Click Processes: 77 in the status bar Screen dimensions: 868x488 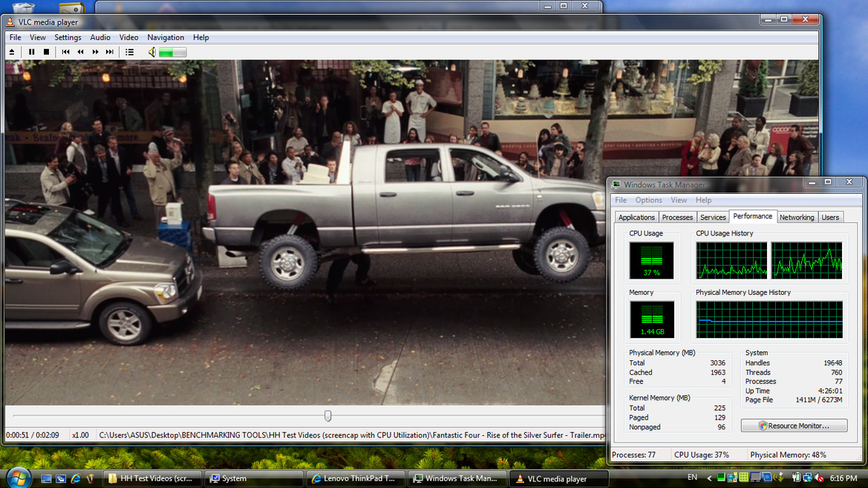pyautogui.click(x=633, y=455)
